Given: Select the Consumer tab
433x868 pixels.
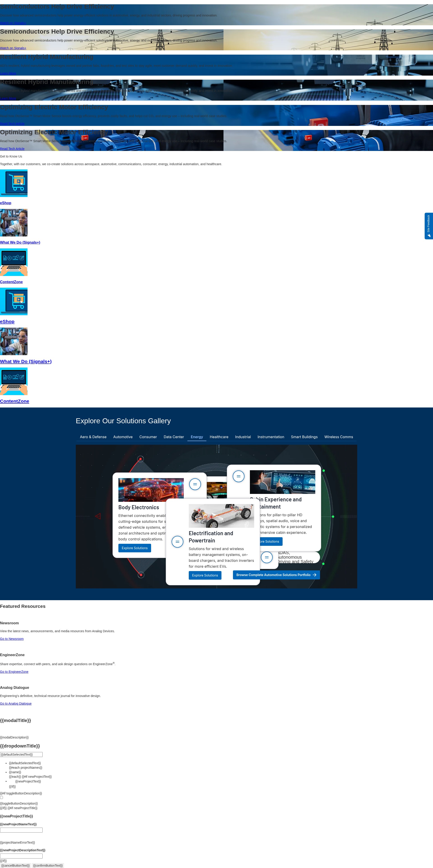Looking at the screenshot, I should pyautogui.click(x=148, y=437).
